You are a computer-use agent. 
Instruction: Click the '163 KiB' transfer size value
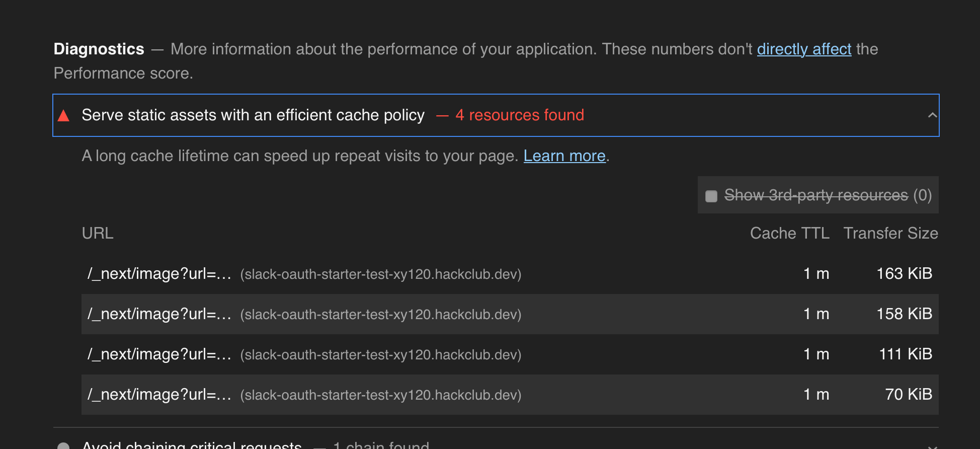(x=904, y=273)
